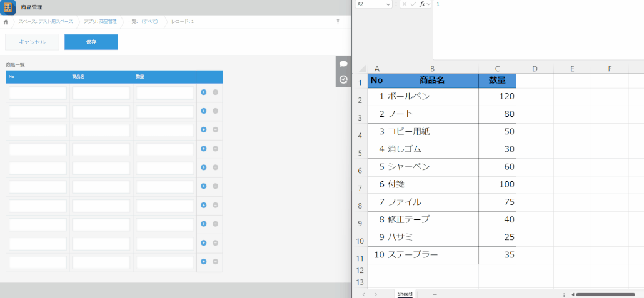
Task: Select the Sheet1 tab
Action: pyautogui.click(x=405, y=294)
